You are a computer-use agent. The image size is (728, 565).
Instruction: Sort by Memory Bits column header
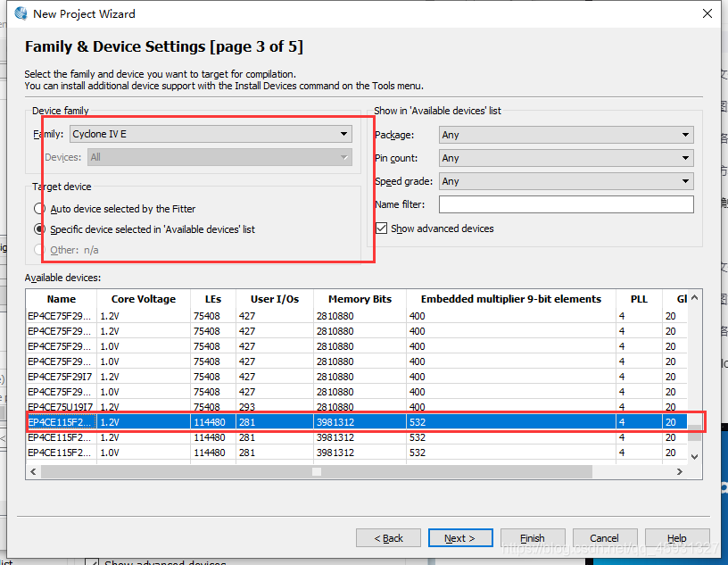[x=360, y=299]
